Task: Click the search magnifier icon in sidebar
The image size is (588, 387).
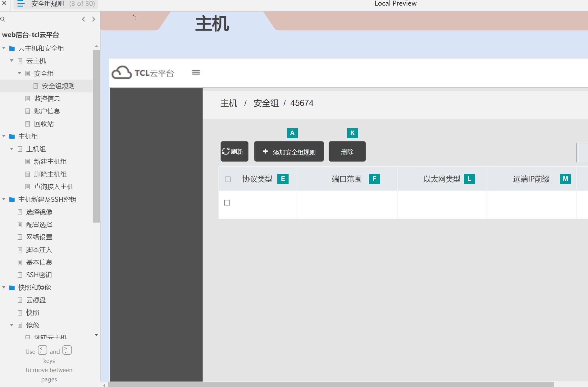Action: pyautogui.click(x=3, y=19)
